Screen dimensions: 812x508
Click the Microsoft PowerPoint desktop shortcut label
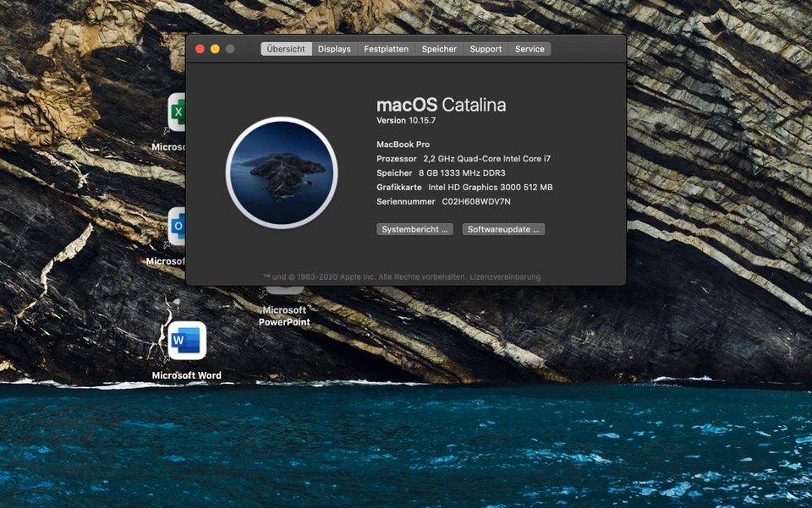pyautogui.click(x=284, y=316)
